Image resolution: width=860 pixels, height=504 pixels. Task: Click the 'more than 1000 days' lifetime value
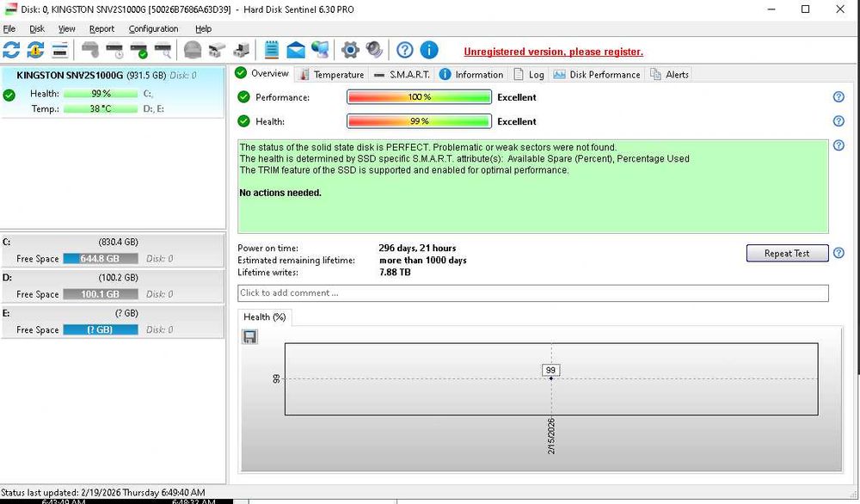pyautogui.click(x=423, y=260)
